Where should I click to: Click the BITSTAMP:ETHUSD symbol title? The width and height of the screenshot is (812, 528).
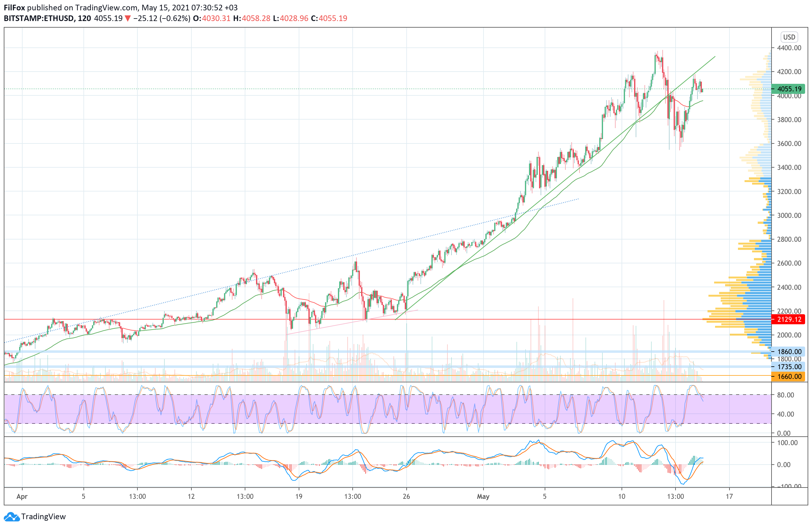coord(39,19)
